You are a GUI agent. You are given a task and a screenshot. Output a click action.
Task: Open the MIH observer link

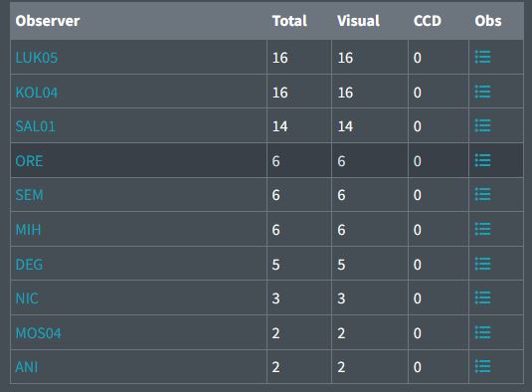pos(28,230)
